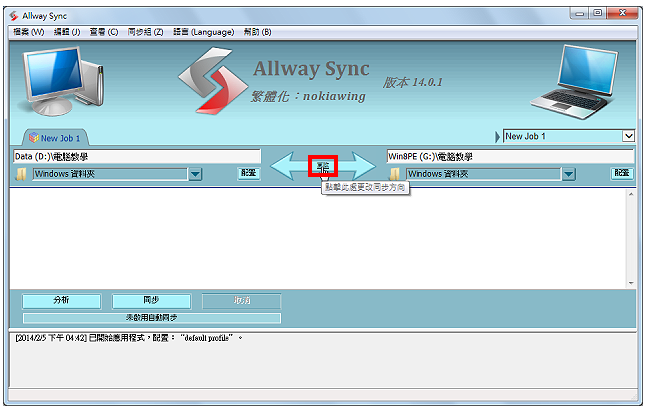Image resolution: width=647 pixels, height=415 pixels.
Task: Open the 語言 (Language) menu
Action: tap(203, 32)
